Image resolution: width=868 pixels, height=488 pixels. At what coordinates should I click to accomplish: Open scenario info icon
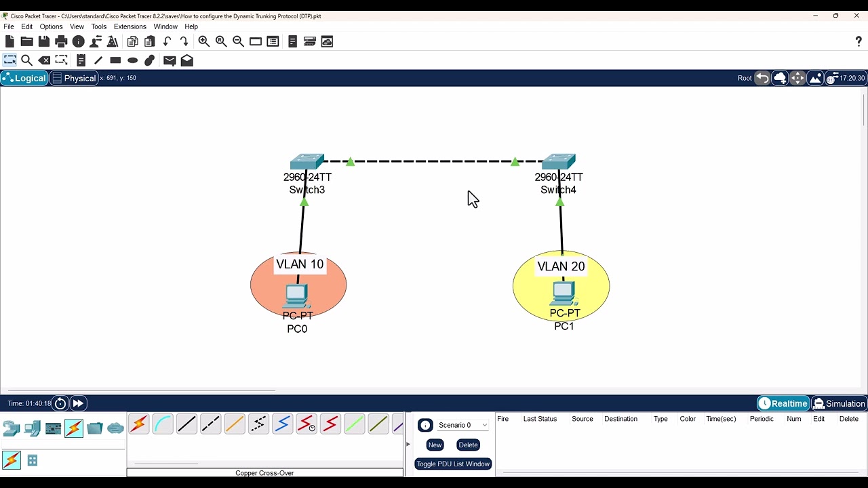425,425
